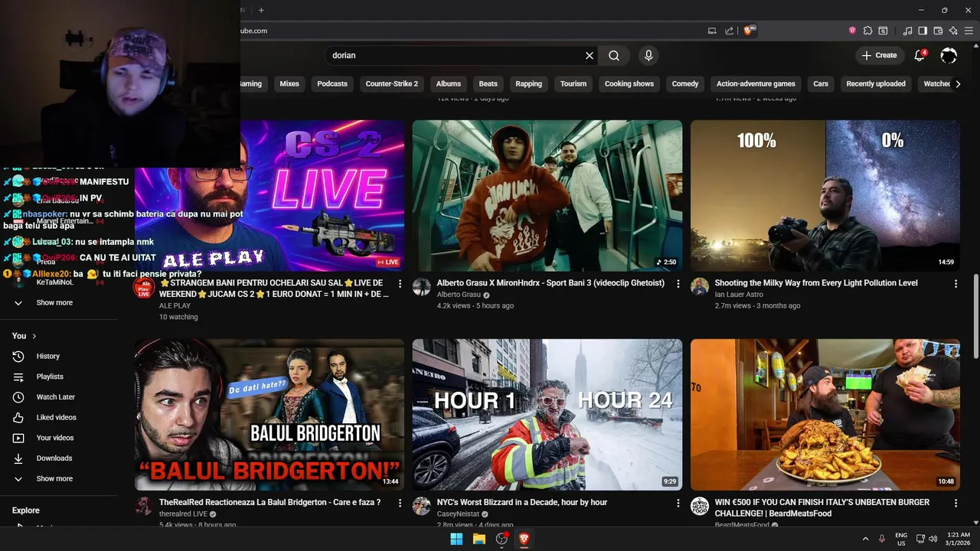Image resolution: width=980 pixels, height=551 pixels.
Task: Open Shooting the Milky Way video title
Action: click(x=816, y=283)
